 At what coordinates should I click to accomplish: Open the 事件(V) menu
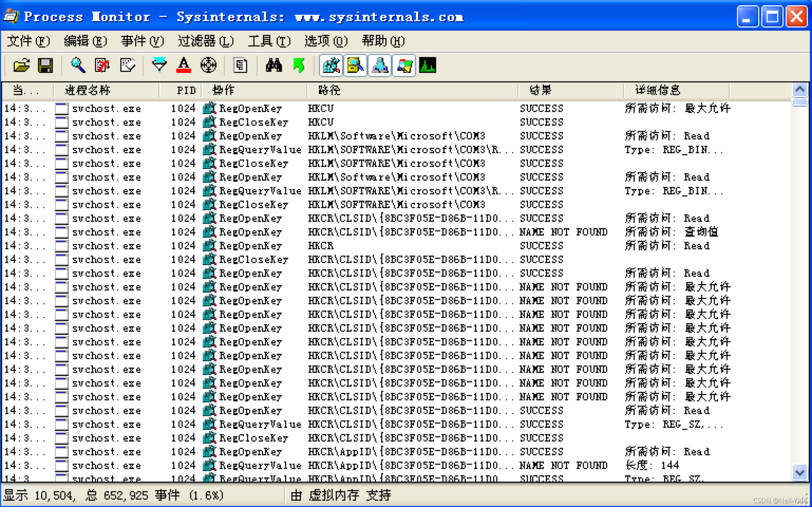click(143, 41)
